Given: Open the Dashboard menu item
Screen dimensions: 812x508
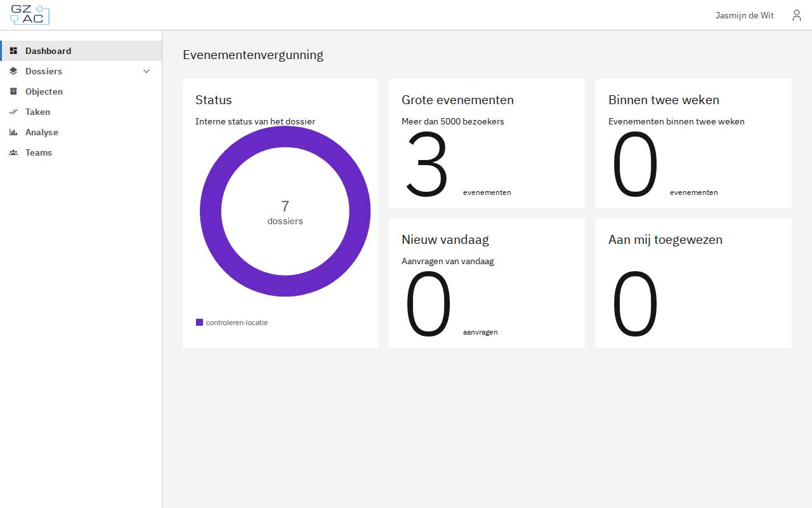Looking at the screenshot, I should click(81, 51).
